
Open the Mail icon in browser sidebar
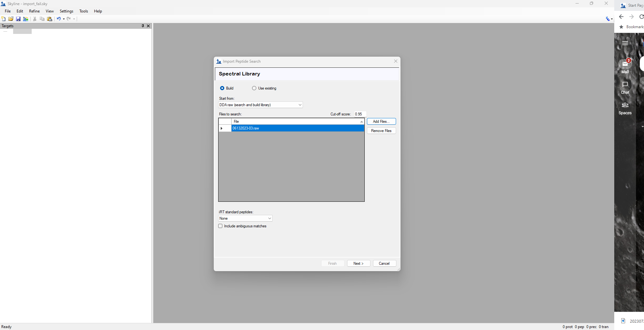[625, 64]
